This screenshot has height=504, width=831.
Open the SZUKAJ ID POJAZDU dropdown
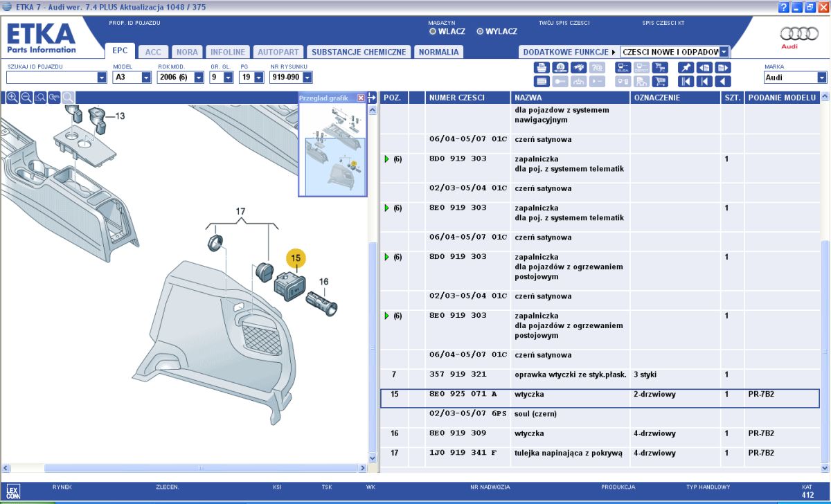pyautogui.click(x=101, y=78)
